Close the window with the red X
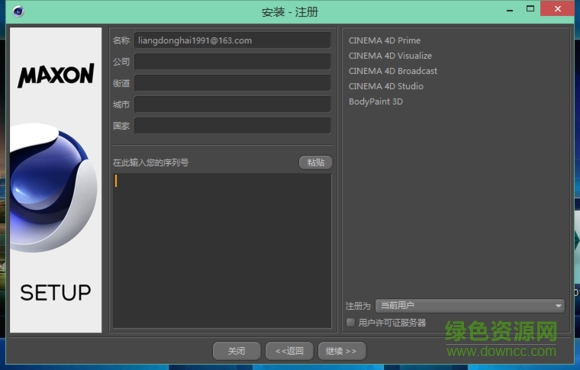 coord(557,9)
